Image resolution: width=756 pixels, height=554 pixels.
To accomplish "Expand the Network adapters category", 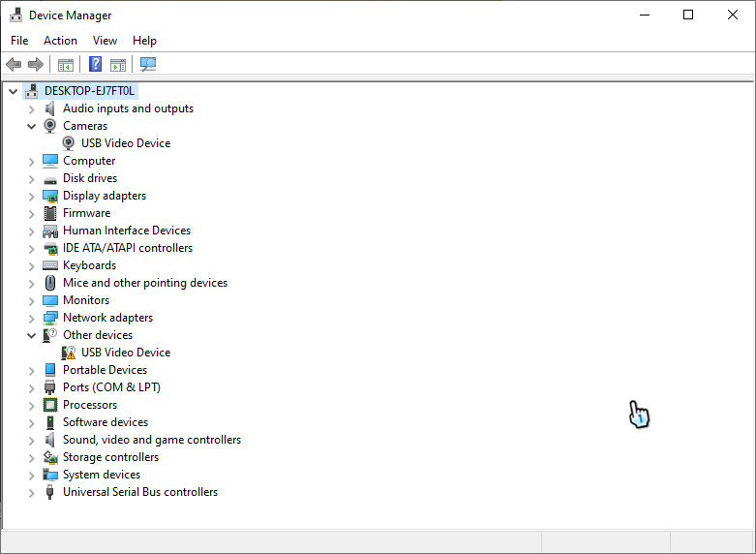I will pos(31,319).
